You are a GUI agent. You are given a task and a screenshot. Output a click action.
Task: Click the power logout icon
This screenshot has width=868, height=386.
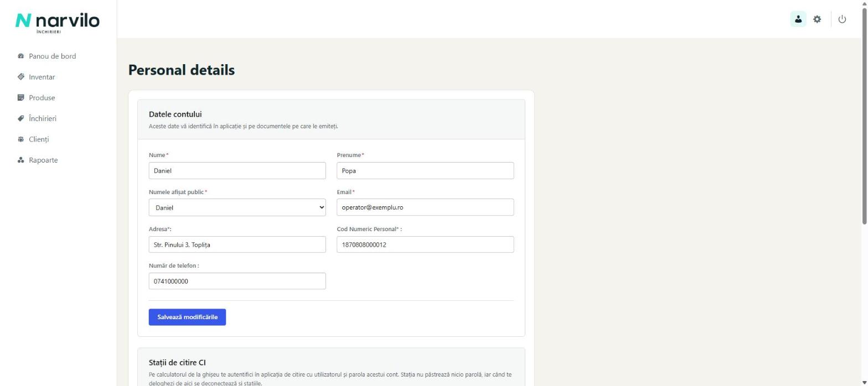point(842,19)
